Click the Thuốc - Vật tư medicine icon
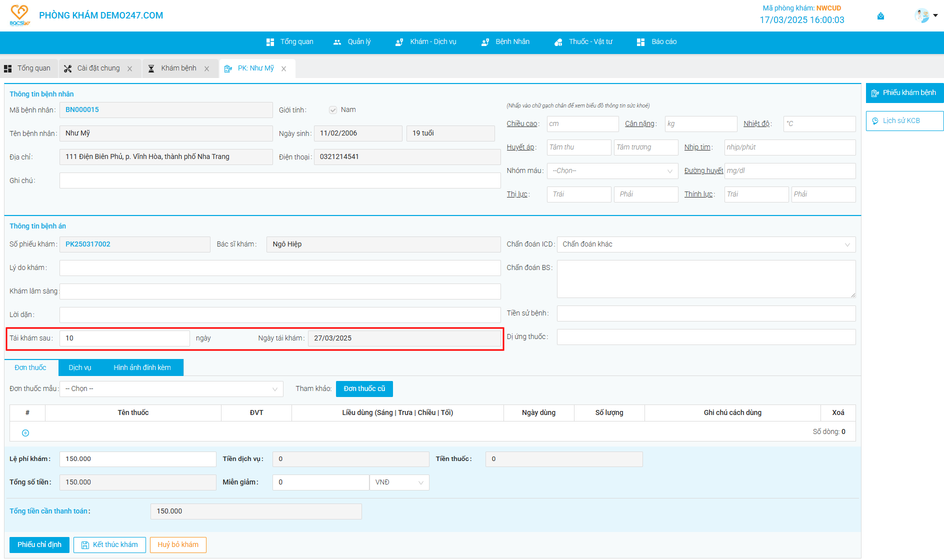944x560 pixels. tap(558, 42)
